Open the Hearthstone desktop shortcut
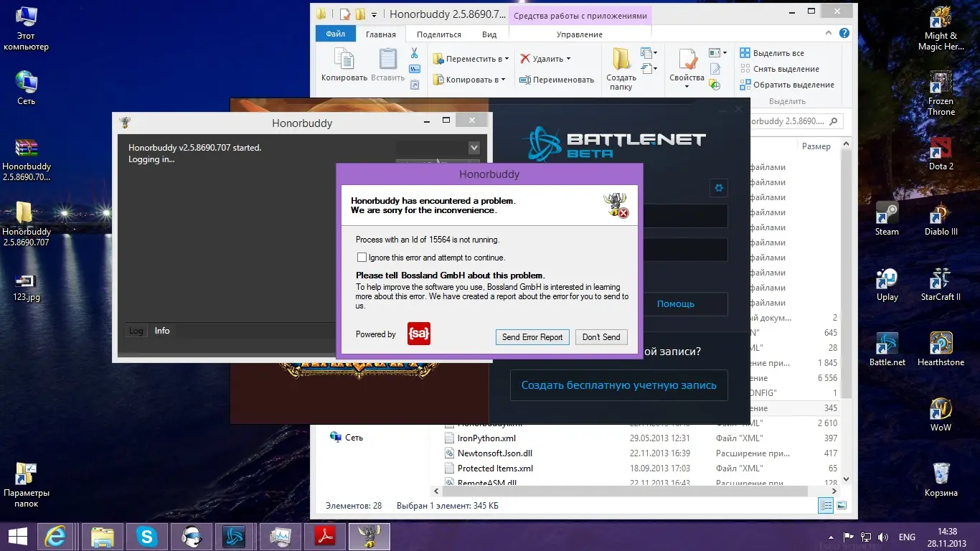980x551 pixels. (x=941, y=349)
